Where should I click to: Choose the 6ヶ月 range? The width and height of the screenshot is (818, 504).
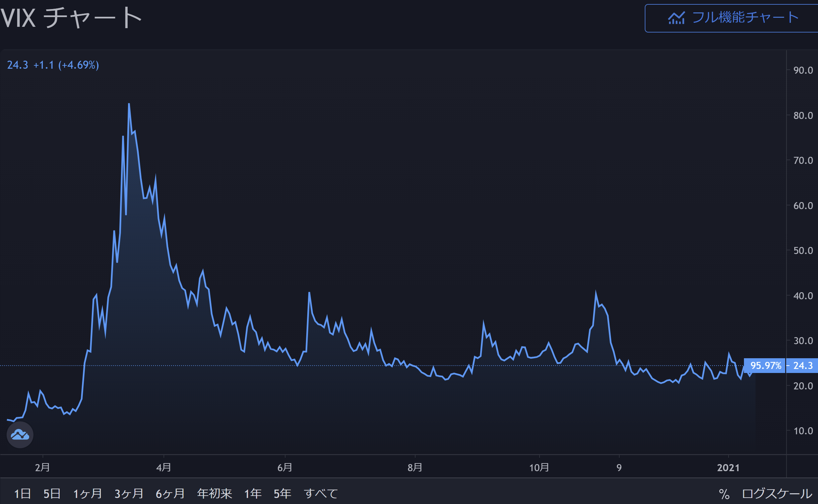coord(170,494)
